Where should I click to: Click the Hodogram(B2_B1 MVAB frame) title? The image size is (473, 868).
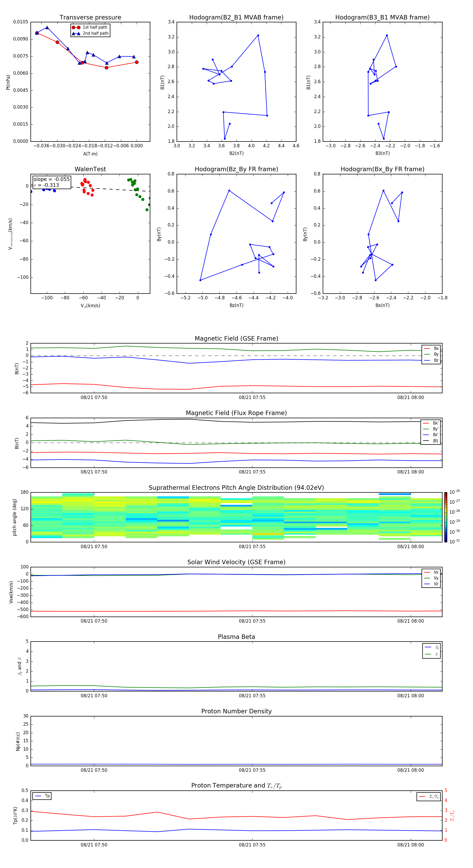pyautogui.click(x=236, y=18)
